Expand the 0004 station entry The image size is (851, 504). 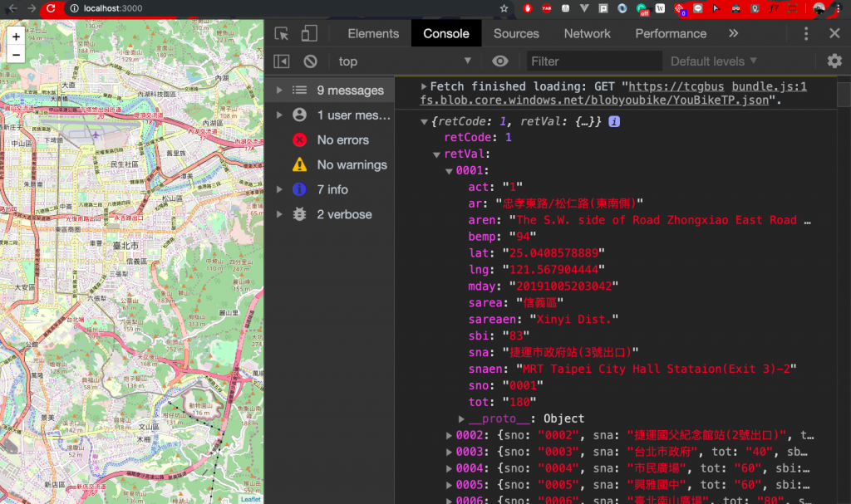click(449, 468)
